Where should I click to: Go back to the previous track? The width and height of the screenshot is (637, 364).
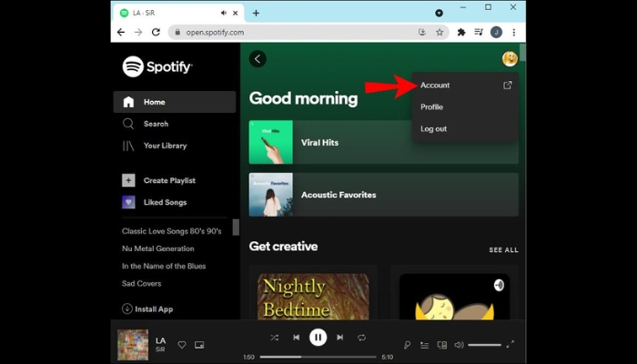pos(296,338)
